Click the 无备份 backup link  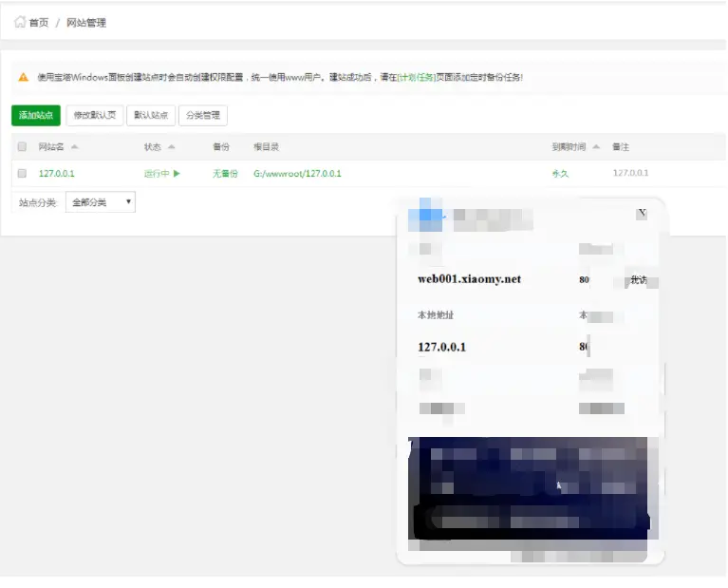click(225, 174)
